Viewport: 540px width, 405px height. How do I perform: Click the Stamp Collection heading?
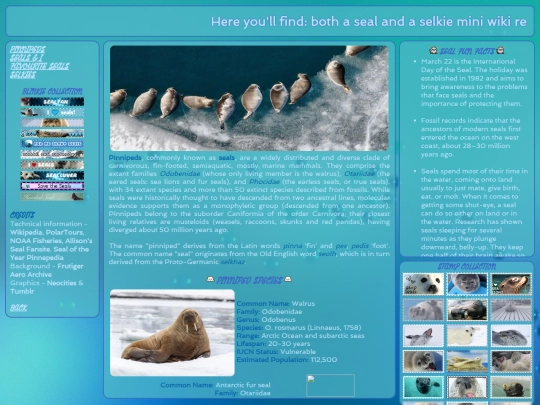467,267
